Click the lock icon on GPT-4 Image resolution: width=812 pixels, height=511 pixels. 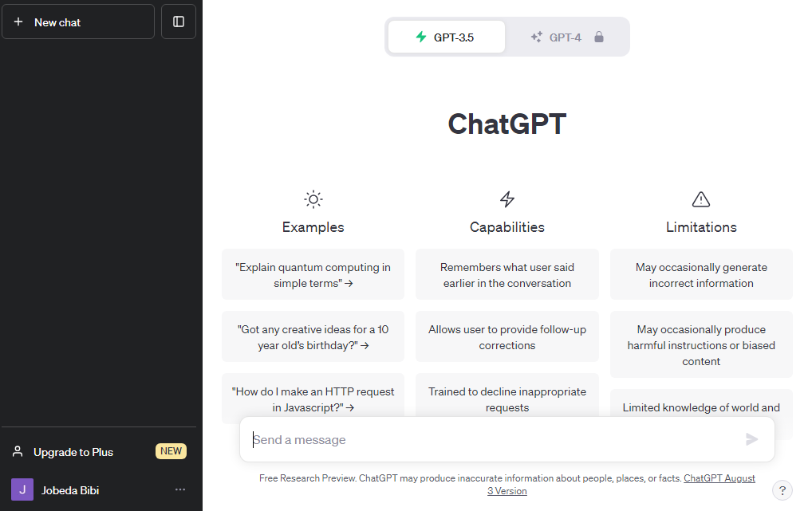(599, 37)
